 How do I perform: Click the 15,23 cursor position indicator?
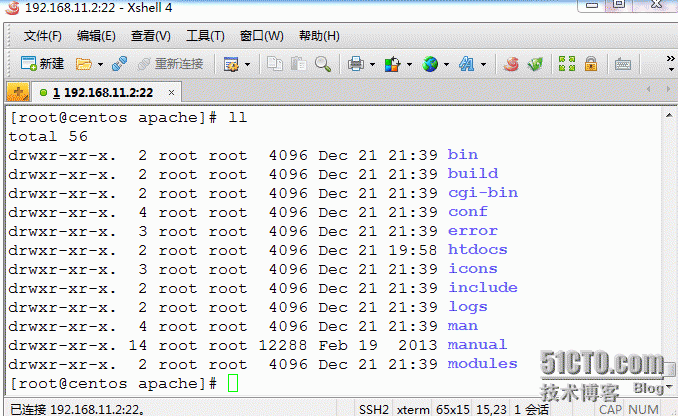point(491,409)
